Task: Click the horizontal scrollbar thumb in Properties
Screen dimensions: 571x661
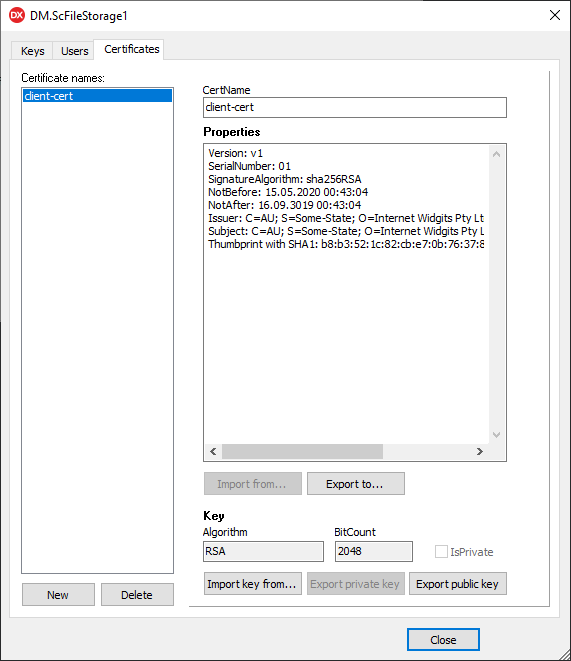Action: coord(302,451)
